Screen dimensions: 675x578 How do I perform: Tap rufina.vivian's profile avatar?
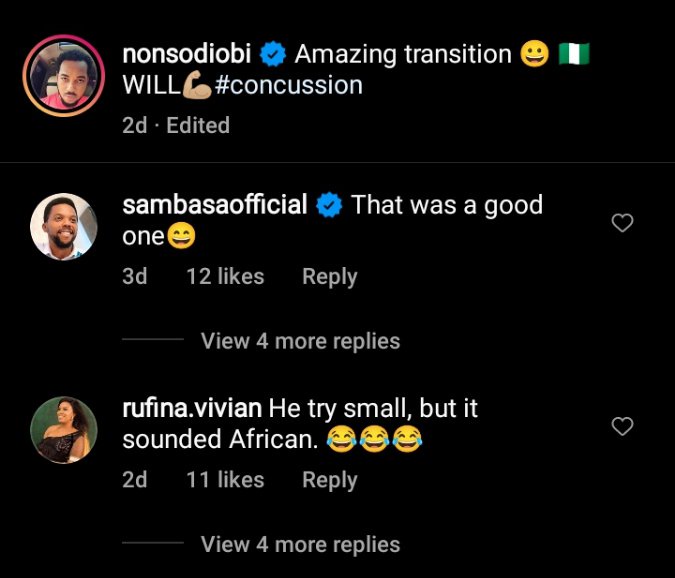click(x=63, y=430)
